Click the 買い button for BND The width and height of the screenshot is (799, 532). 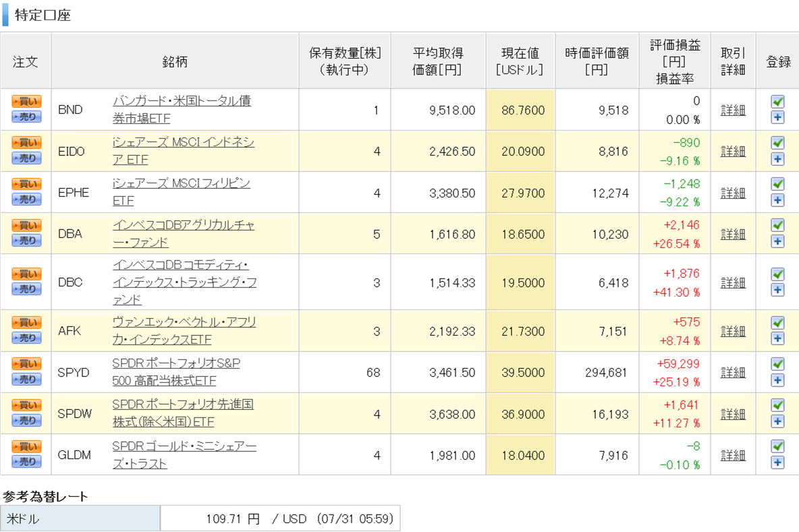point(26,101)
